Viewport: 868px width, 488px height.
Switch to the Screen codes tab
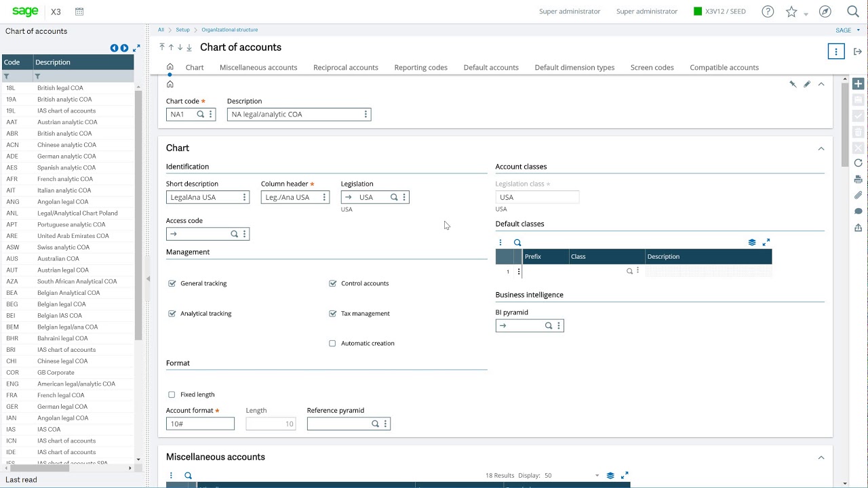pyautogui.click(x=652, y=68)
